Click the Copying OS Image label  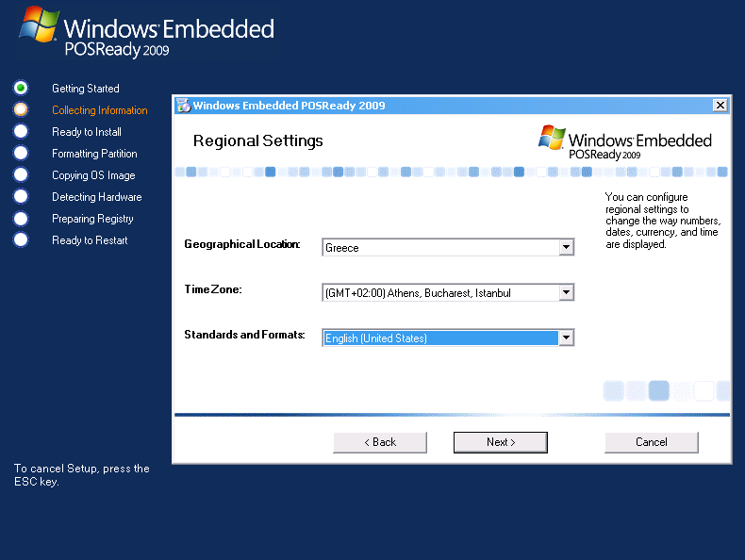(x=93, y=175)
